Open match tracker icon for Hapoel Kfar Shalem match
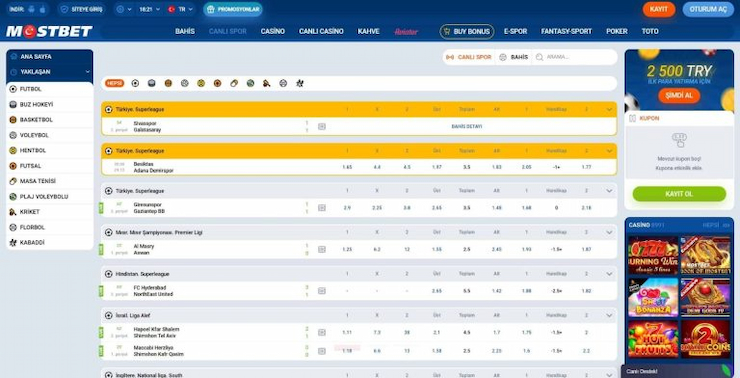This screenshot has width=740, height=378. coord(322,332)
